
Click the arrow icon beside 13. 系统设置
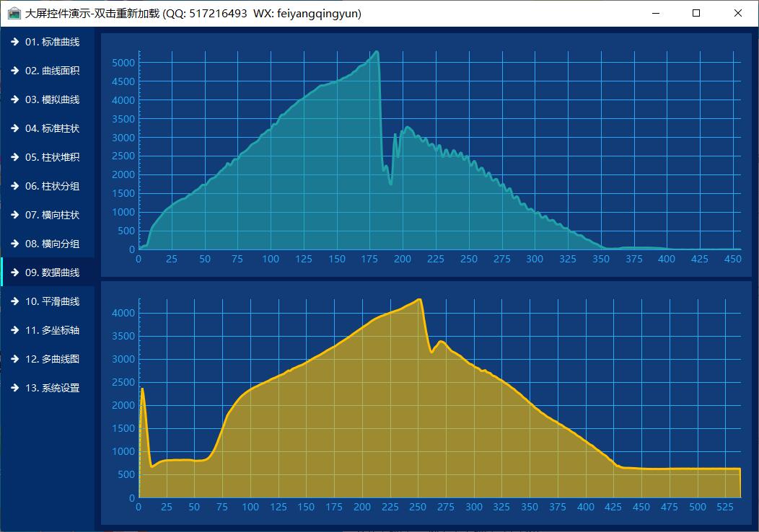14,388
